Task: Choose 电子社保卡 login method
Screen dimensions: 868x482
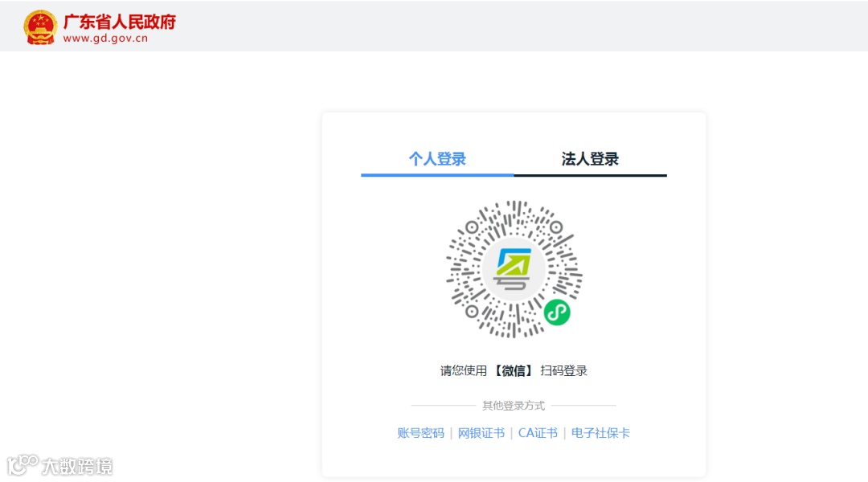Action: 600,433
